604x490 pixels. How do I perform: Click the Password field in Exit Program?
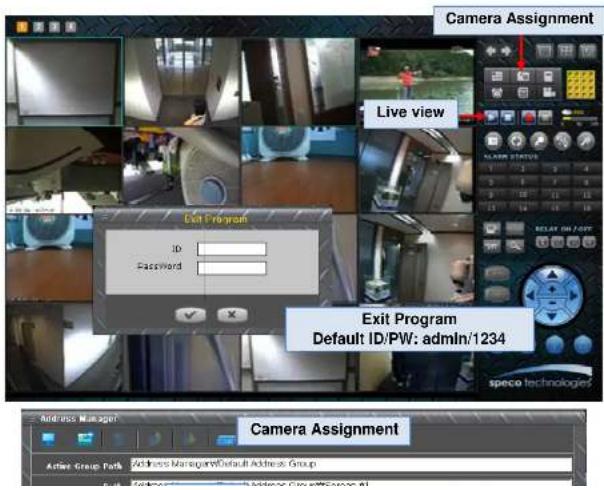(x=232, y=268)
